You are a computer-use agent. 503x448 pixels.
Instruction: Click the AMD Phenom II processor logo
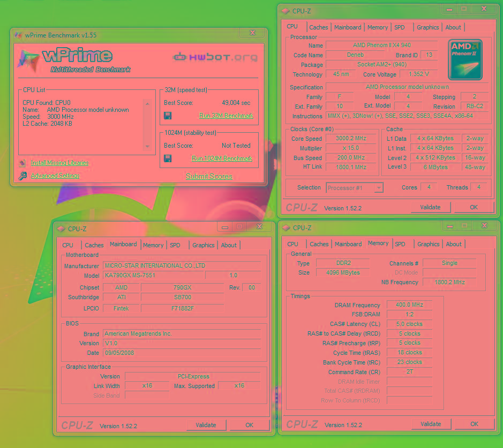coord(465,59)
